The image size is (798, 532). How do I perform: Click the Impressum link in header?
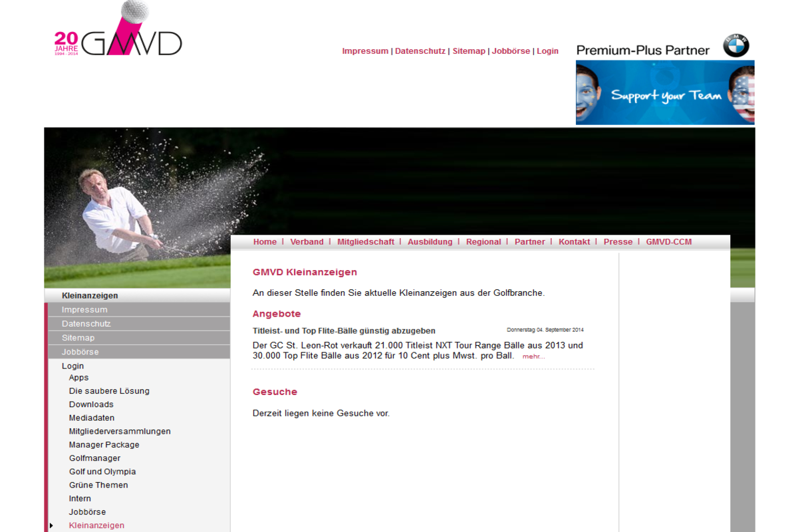[x=365, y=51]
